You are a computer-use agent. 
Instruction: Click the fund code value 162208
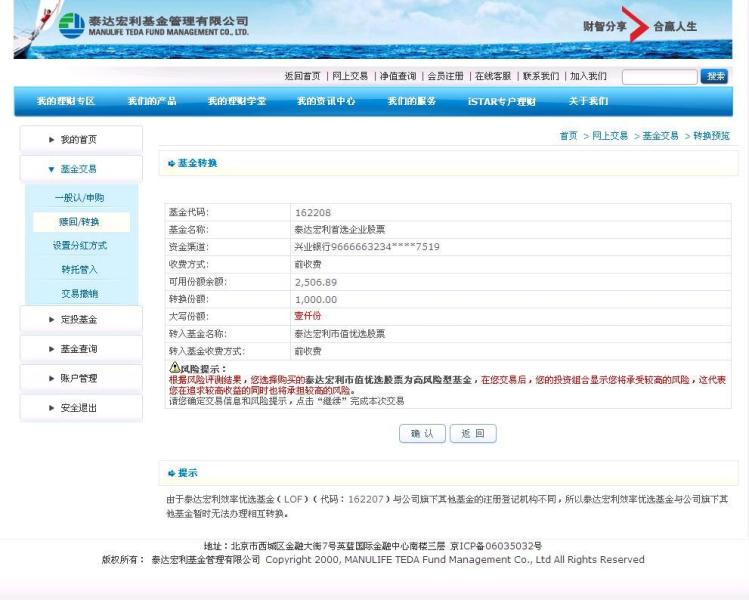pos(313,213)
